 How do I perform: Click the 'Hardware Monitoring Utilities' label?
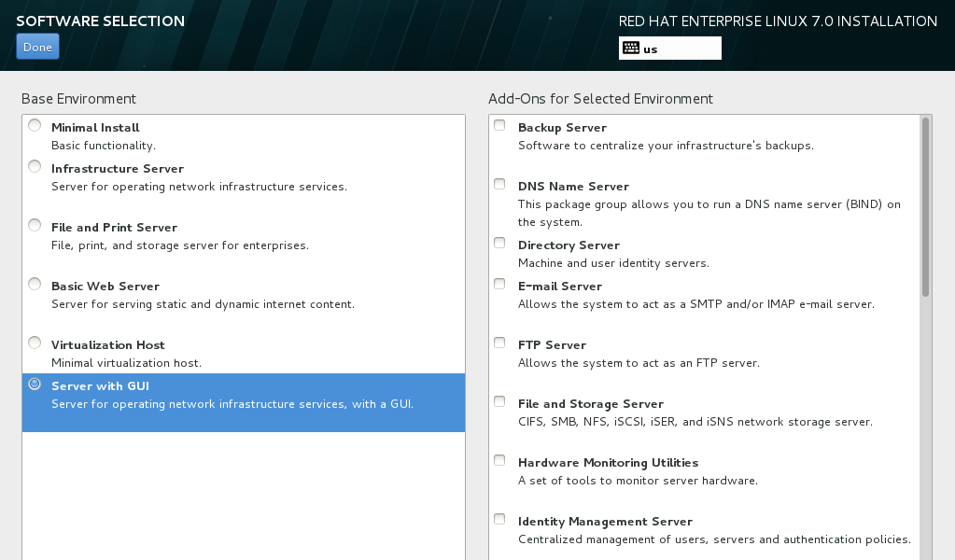click(608, 463)
